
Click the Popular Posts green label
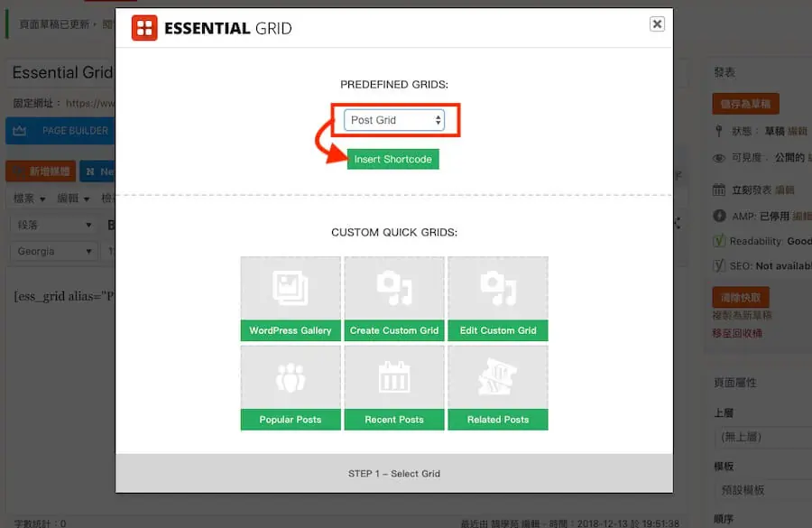(x=291, y=420)
